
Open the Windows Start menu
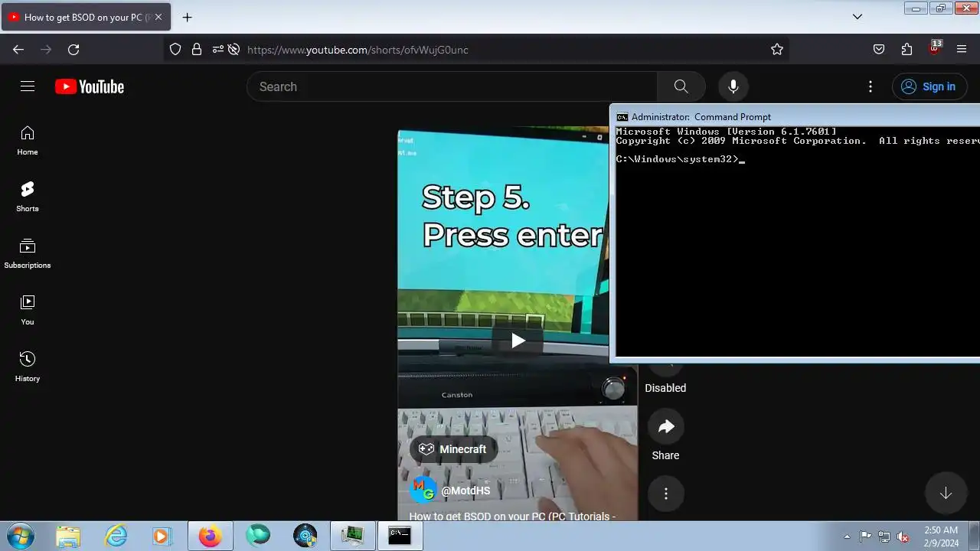pyautogui.click(x=19, y=536)
